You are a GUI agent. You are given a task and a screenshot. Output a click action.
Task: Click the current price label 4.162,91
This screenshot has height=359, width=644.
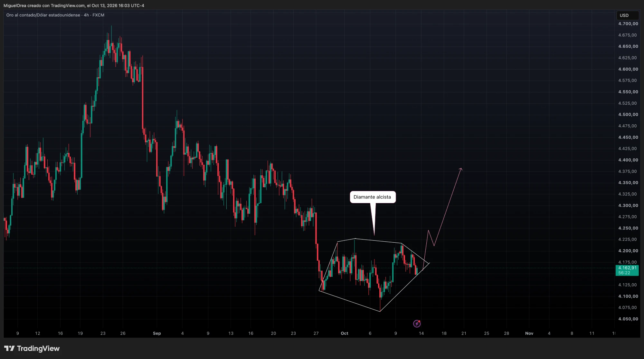pyautogui.click(x=627, y=270)
